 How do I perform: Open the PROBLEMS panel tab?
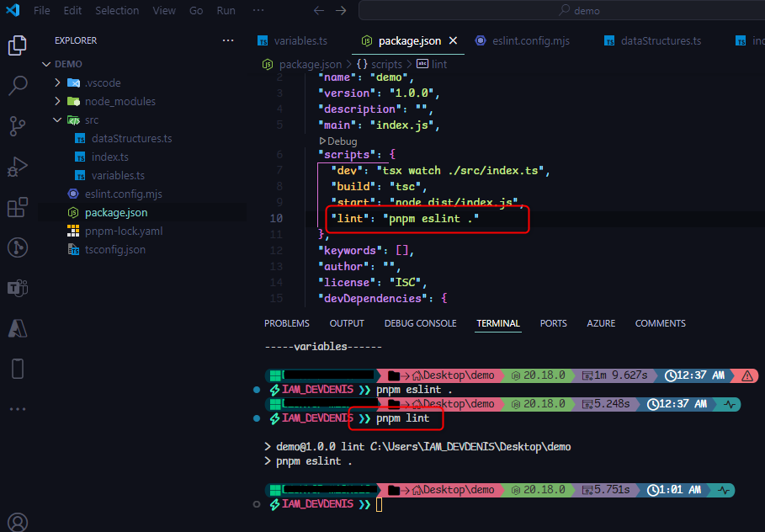(287, 323)
